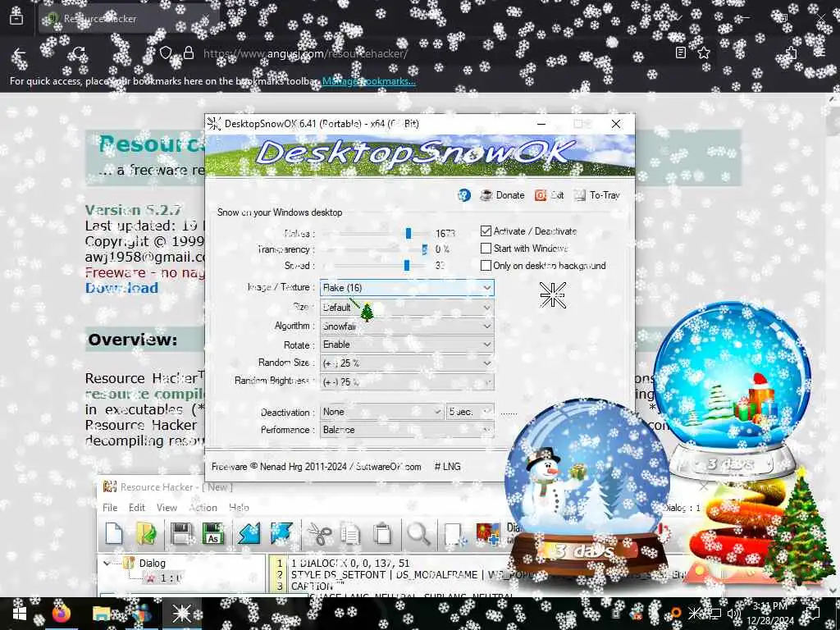
Task: Click the Exit button in DesktopSnowOK
Action: click(x=549, y=195)
